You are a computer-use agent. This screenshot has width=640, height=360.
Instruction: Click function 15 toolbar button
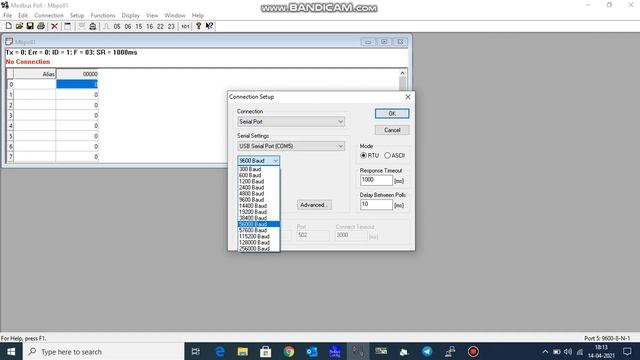coord(139,26)
